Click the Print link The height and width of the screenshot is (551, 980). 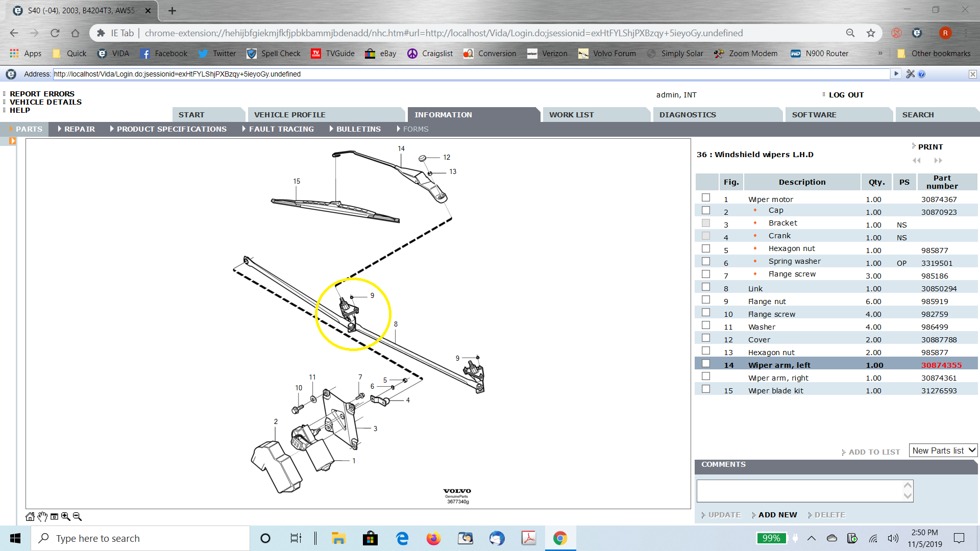coord(930,147)
